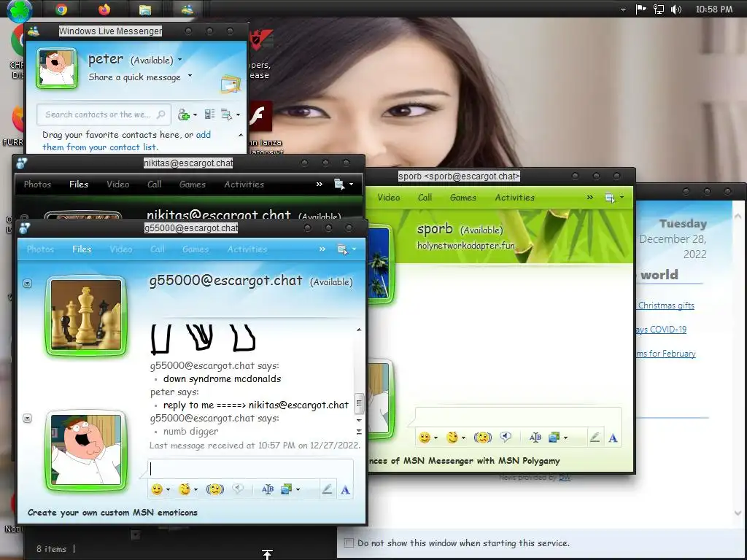Select handwriting pen mode in g55000 chat
The image size is (747, 560).
click(x=327, y=489)
